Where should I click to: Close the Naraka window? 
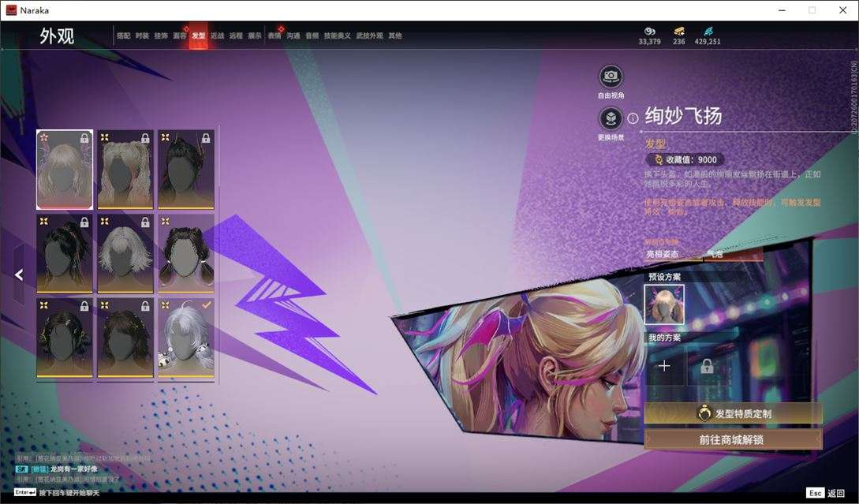pos(843,10)
